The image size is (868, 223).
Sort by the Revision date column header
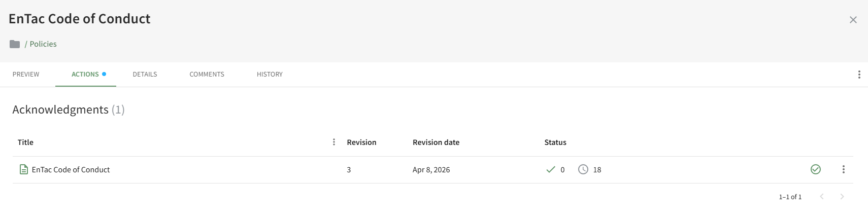pos(436,142)
